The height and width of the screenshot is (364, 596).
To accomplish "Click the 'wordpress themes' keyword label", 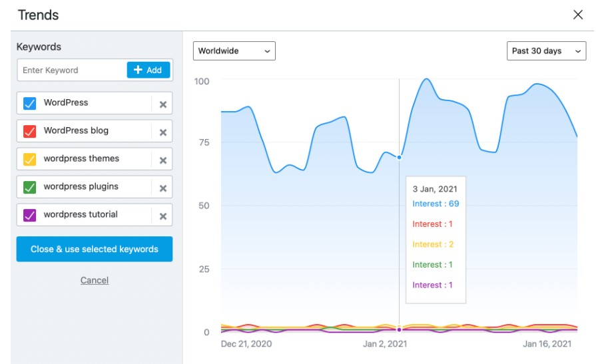I will (81, 158).
